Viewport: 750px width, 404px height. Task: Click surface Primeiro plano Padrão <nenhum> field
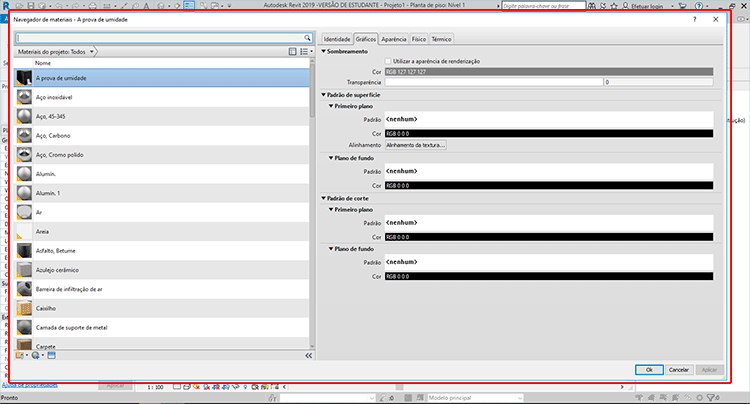pos(549,119)
